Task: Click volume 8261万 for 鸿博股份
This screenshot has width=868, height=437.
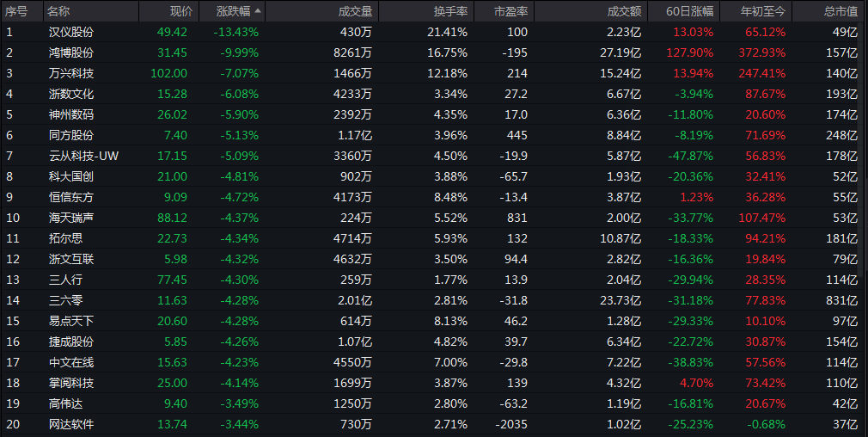Action: pos(352,52)
